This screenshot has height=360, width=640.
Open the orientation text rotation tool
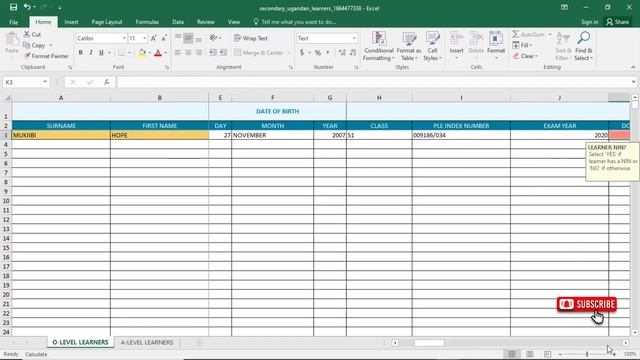click(x=213, y=38)
